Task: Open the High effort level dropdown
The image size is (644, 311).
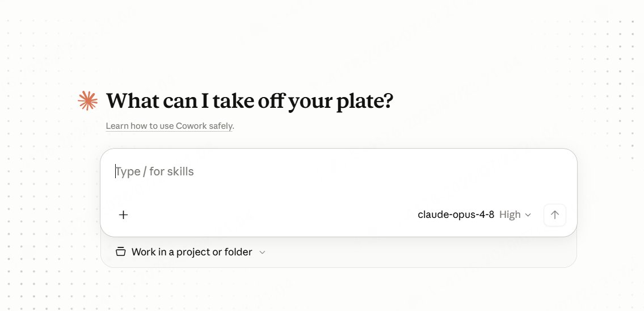Action: [x=515, y=215]
